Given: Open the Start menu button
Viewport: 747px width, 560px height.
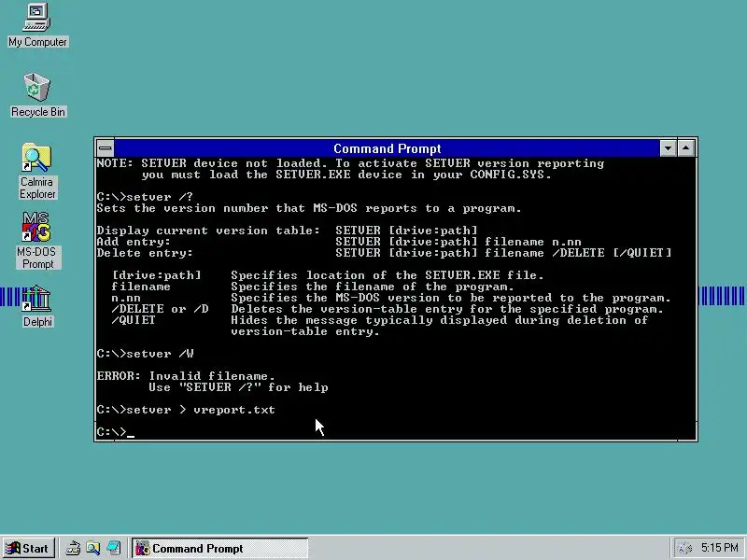Looking at the screenshot, I should (x=28, y=549).
